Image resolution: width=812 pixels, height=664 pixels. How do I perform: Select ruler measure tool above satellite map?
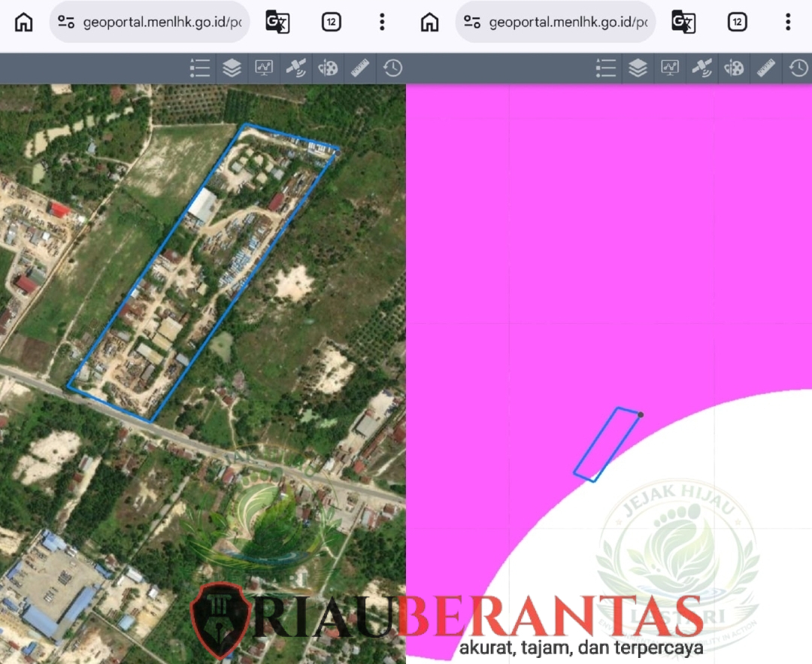[360, 68]
